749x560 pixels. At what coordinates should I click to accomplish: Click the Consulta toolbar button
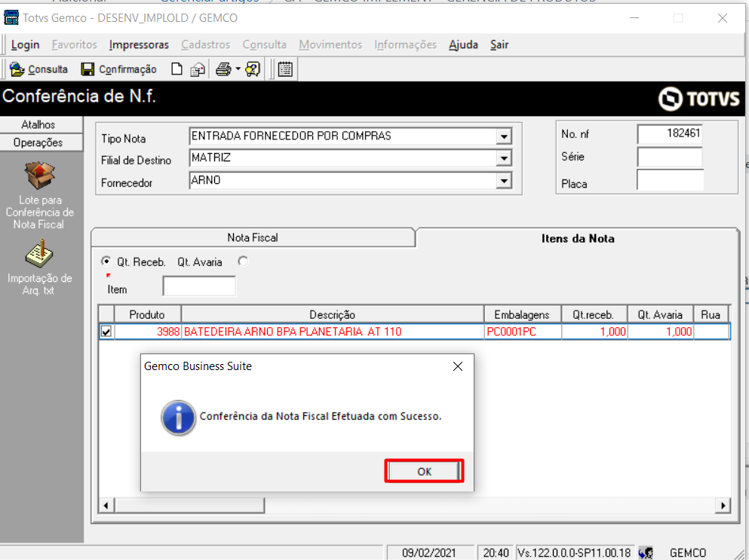38,69
